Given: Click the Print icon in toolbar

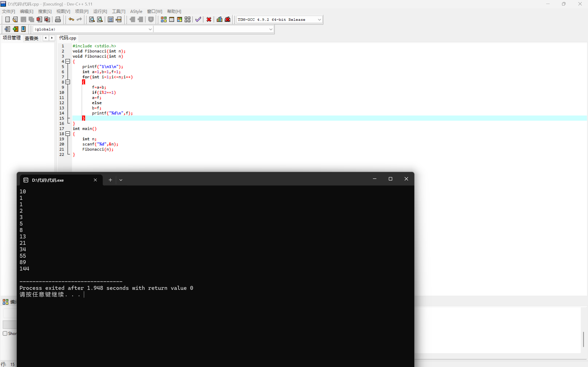Looking at the screenshot, I should point(58,20).
